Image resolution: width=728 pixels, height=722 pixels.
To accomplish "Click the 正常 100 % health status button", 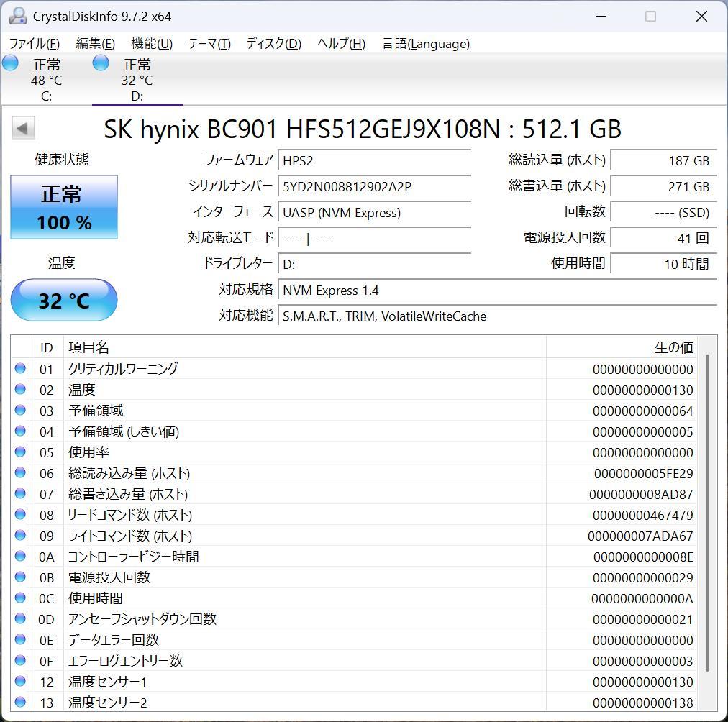I will pyautogui.click(x=64, y=207).
